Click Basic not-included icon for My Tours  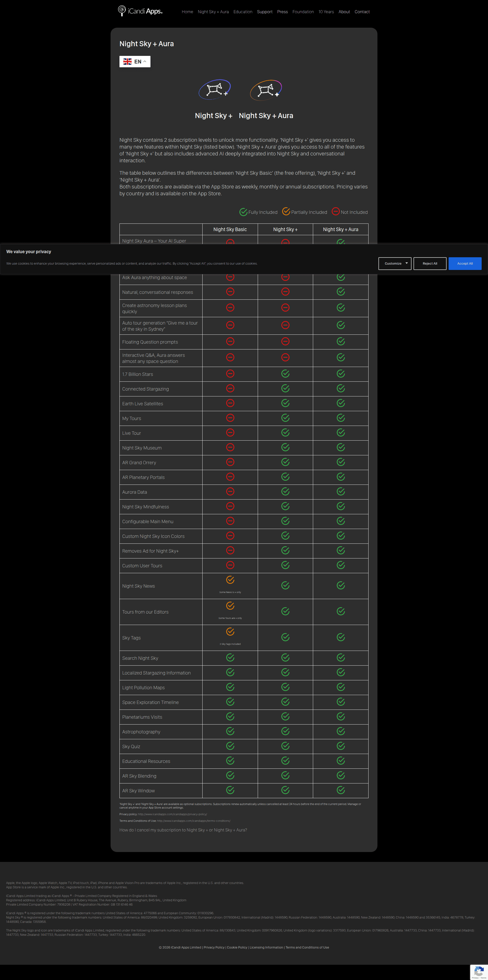pos(230,418)
